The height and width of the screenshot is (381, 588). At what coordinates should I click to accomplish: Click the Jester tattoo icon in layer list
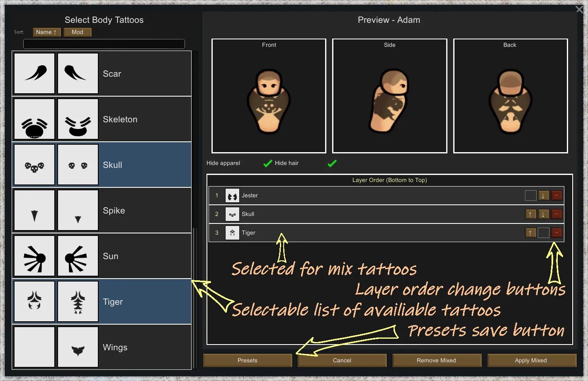pos(232,195)
